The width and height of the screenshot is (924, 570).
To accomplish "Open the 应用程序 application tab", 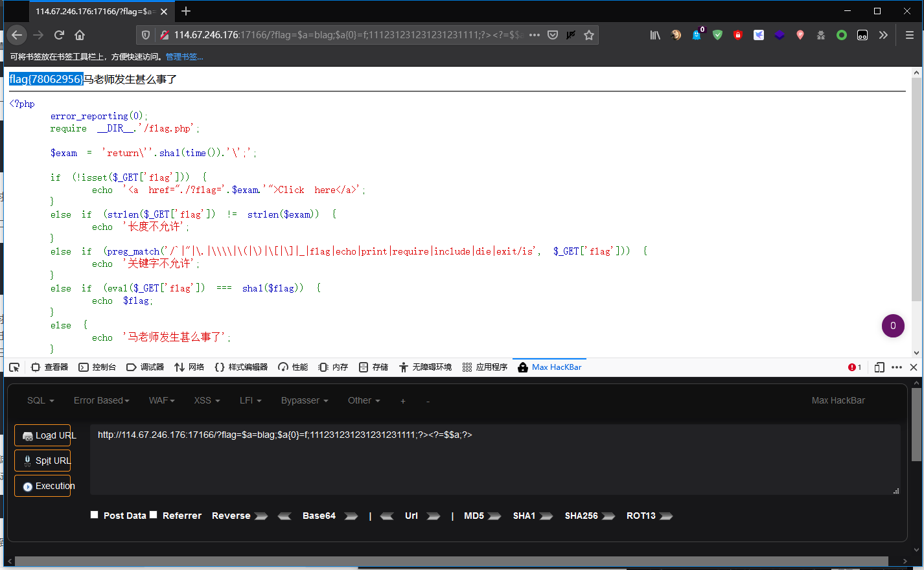I will [485, 367].
